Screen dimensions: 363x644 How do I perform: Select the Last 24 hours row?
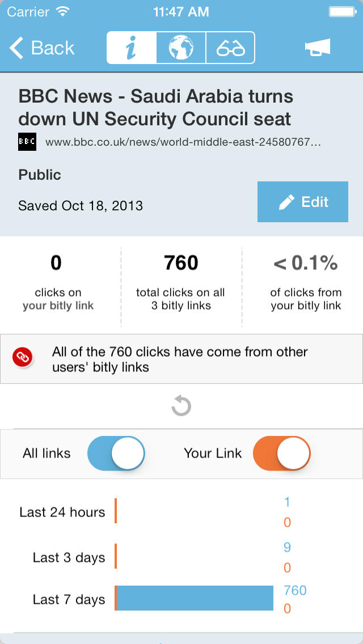(181, 512)
